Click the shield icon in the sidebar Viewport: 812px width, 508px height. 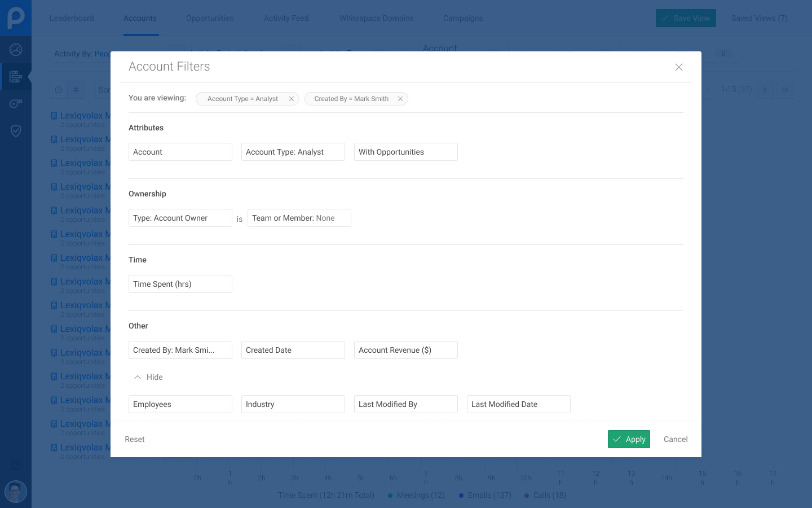coord(16,131)
